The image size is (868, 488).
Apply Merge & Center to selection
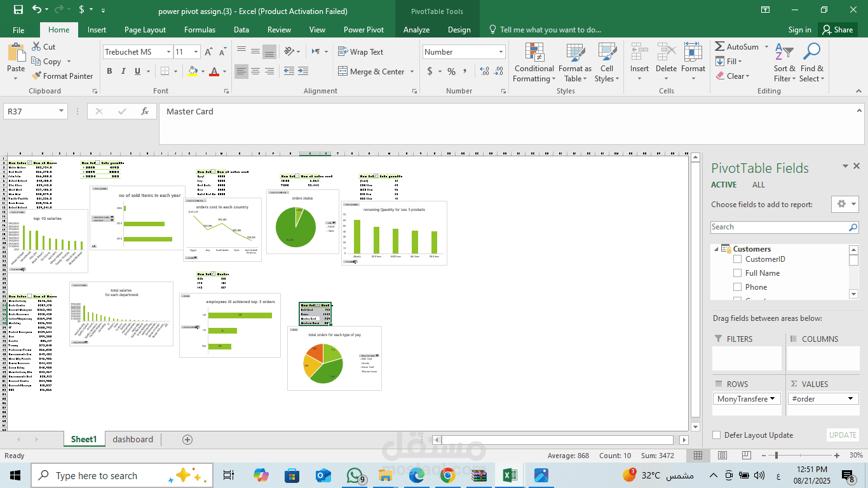[371, 71]
